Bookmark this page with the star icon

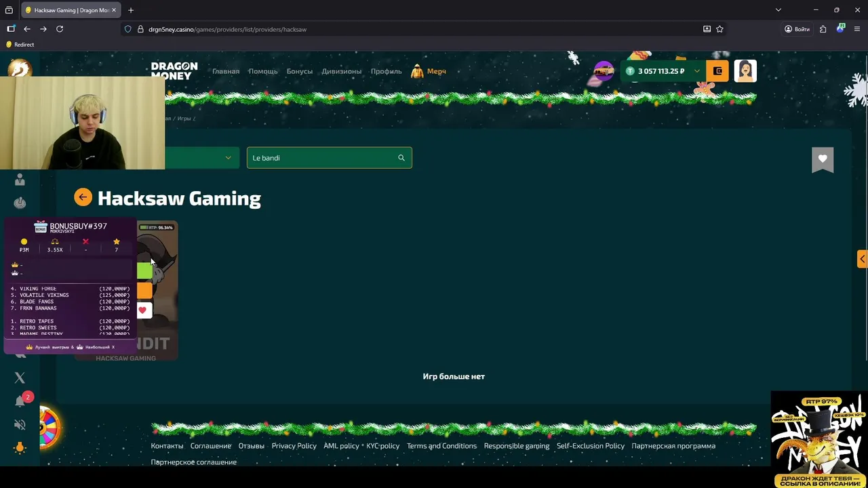[x=719, y=29]
